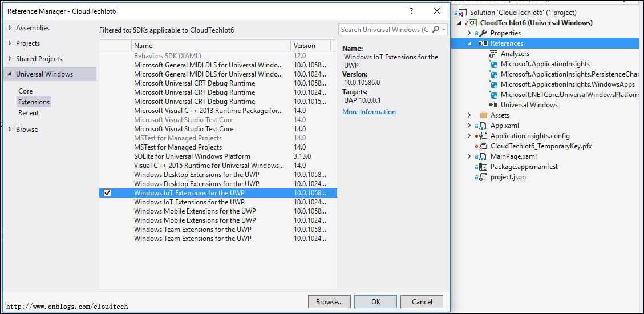
Task: Click the Universal Windows reference icon
Action: point(493,105)
